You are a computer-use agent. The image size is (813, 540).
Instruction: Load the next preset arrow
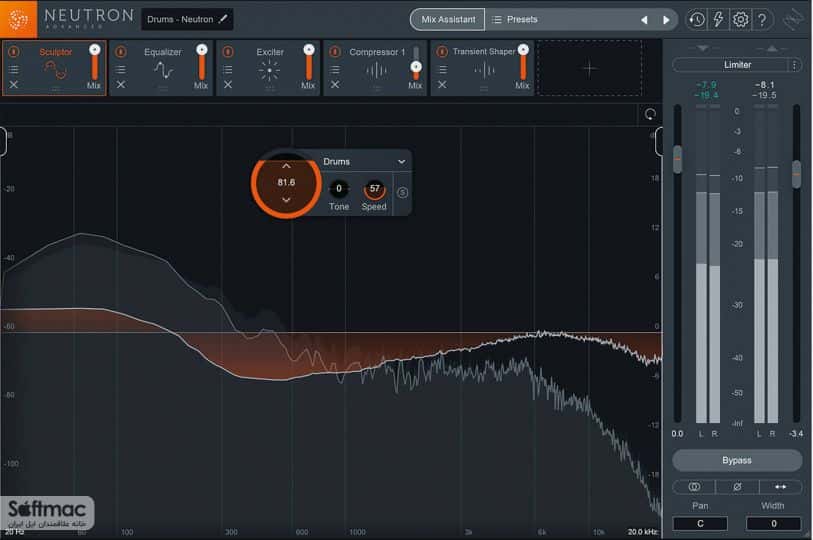[x=666, y=20]
